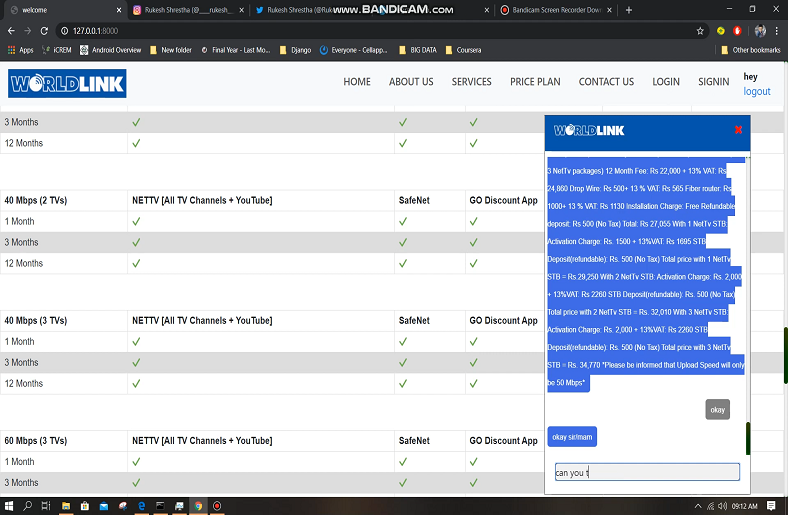Viewport: 788px width, 515px height.
Task: Open CONTACT US page
Action: tap(606, 81)
